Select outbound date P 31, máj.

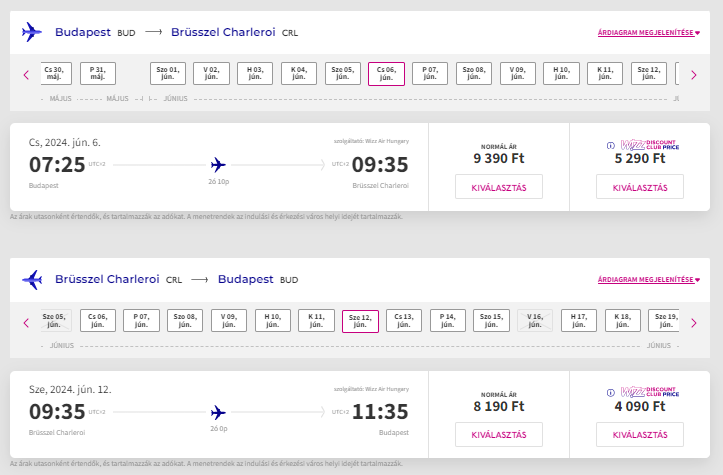(x=98, y=74)
